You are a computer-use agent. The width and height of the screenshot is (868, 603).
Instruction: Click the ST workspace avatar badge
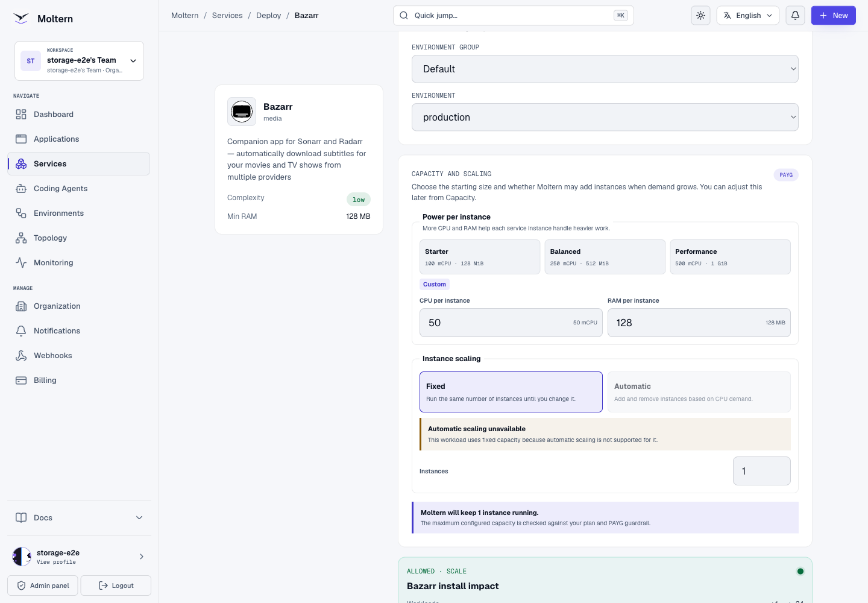point(31,61)
